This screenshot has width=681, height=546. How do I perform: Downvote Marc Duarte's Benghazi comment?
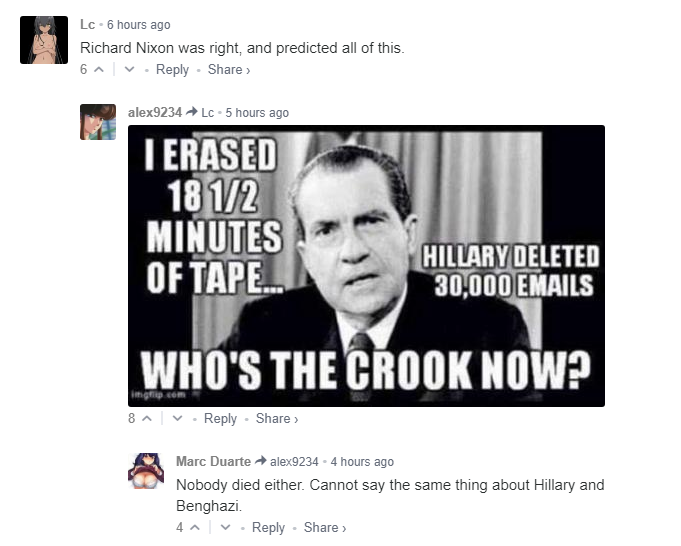pos(225,528)
